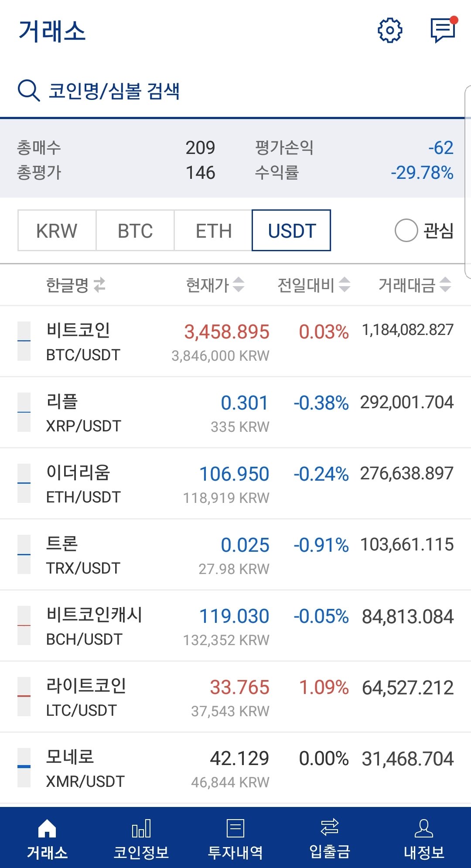Toggle the 관심 radio button

pyautogui.click(x=406, y=230)
